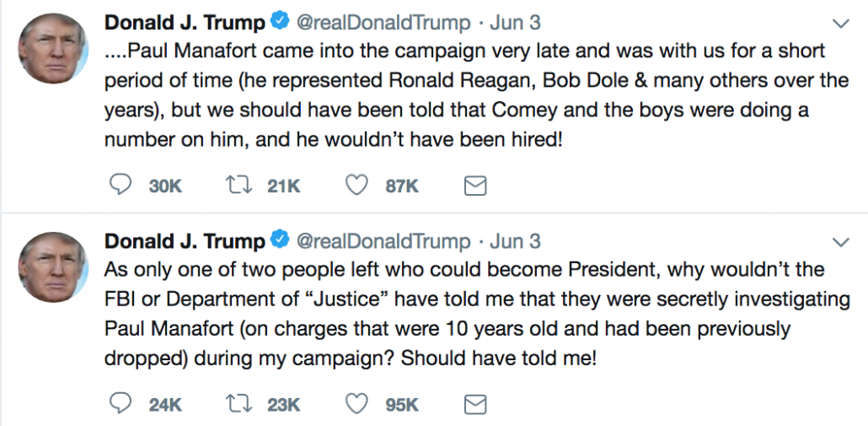View profile photo on the second tweet

[x=53, y=267]
